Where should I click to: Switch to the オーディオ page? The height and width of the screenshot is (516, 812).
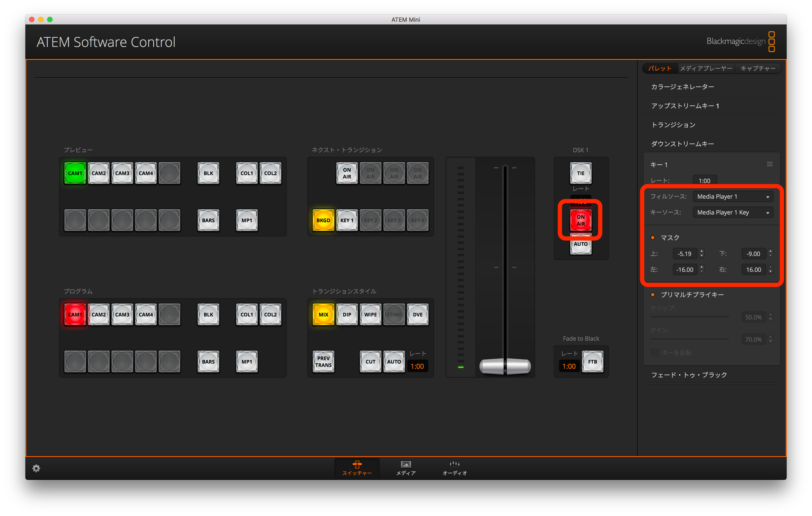click(454, 468)
